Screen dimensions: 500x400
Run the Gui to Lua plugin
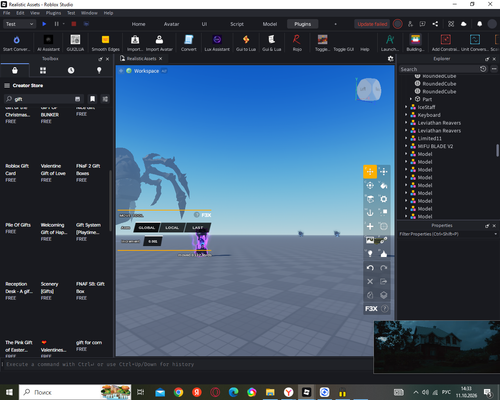246,43
